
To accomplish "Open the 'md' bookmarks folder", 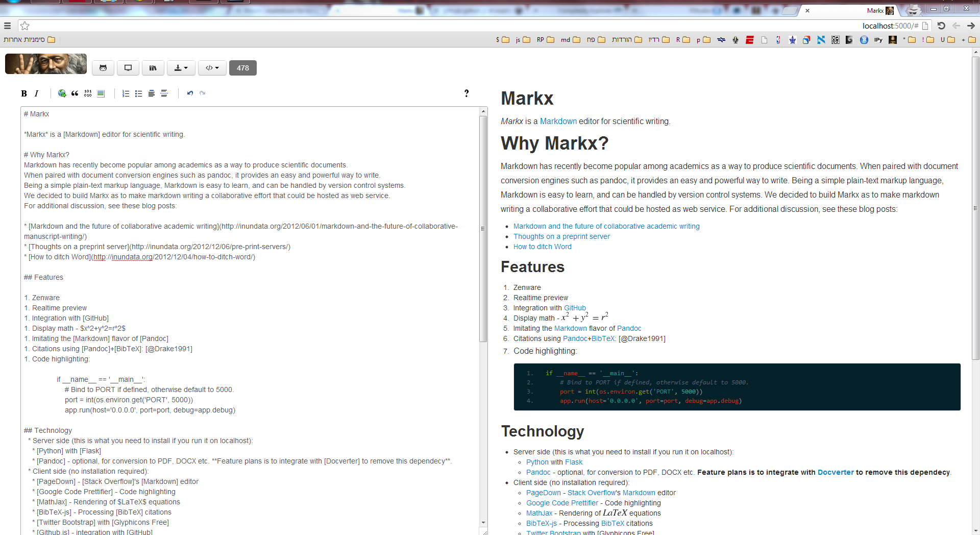I will [x=571, y=40].
